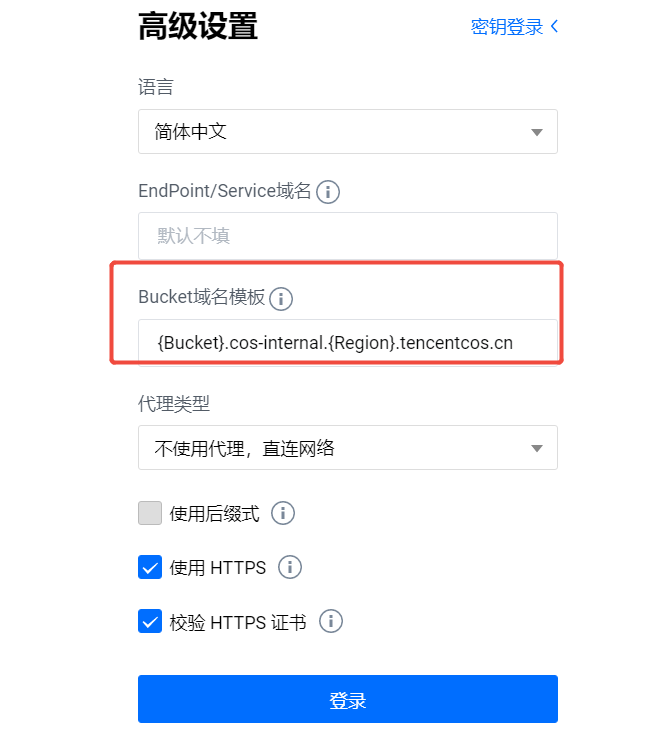651x738 pixels.
Task: Click the 使用后缀式 label text
Action: click(214, 513)
